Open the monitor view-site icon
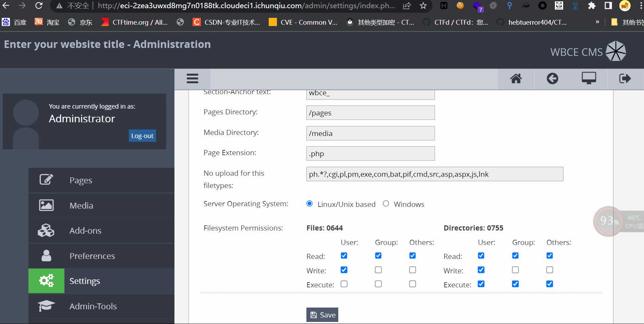This screenshot has width=644, height=324. pos(588,78)
